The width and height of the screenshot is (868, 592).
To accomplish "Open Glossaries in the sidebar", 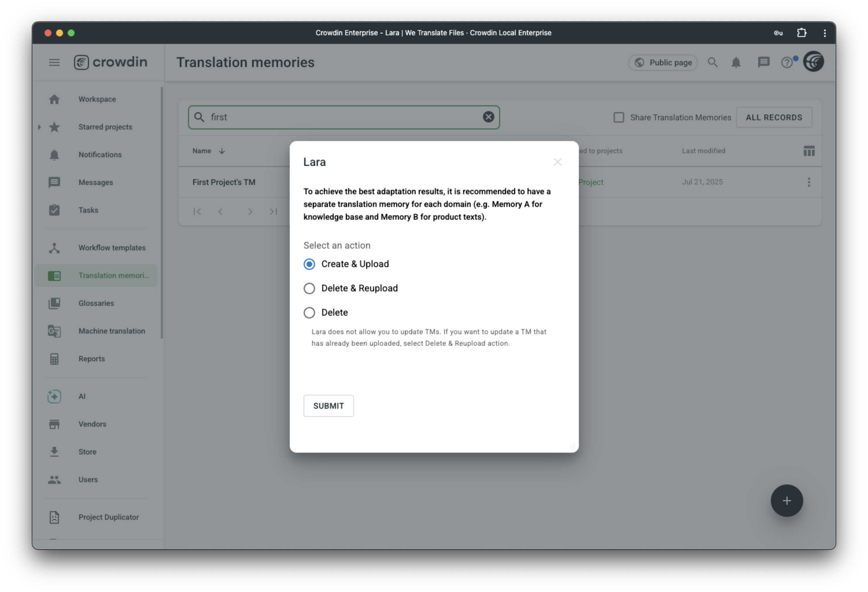I will point(96,303).
